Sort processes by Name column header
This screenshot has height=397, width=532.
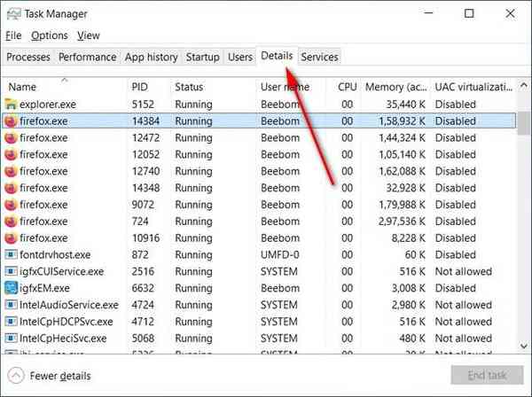pyautogui.click(x=23, y=87)
